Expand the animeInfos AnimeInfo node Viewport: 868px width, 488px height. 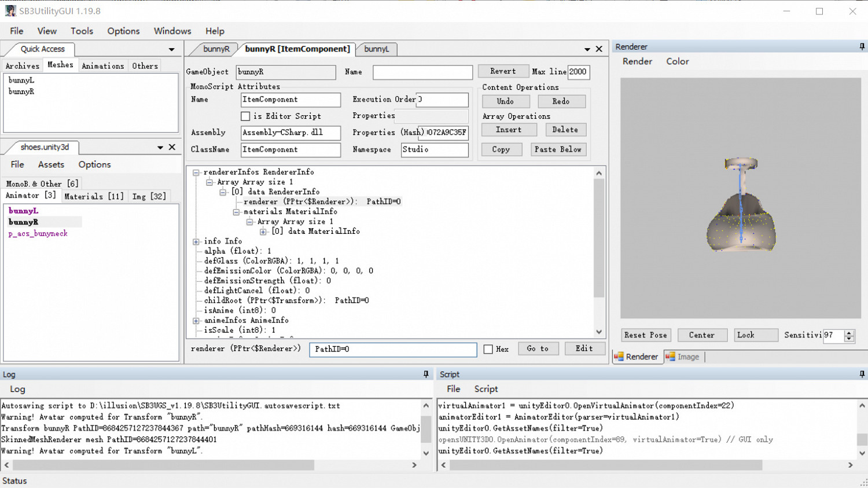click(196, 320)
